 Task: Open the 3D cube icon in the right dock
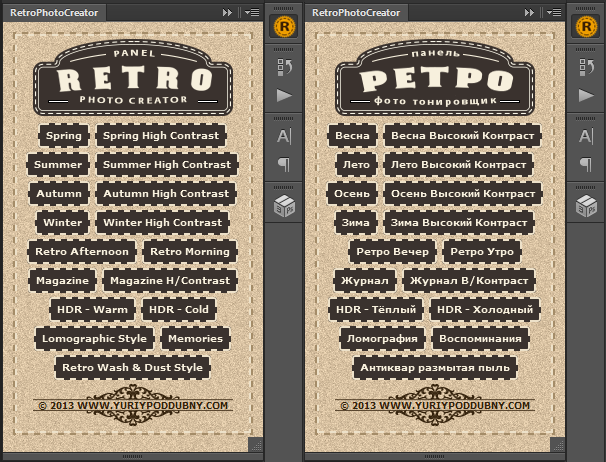coord(584,205)
